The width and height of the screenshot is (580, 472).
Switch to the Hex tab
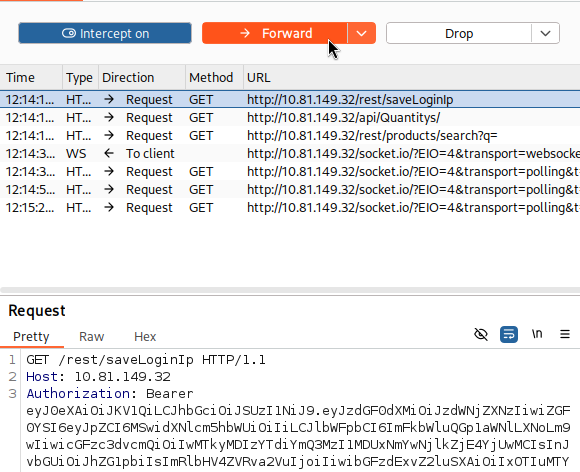(x=145, y=337)
